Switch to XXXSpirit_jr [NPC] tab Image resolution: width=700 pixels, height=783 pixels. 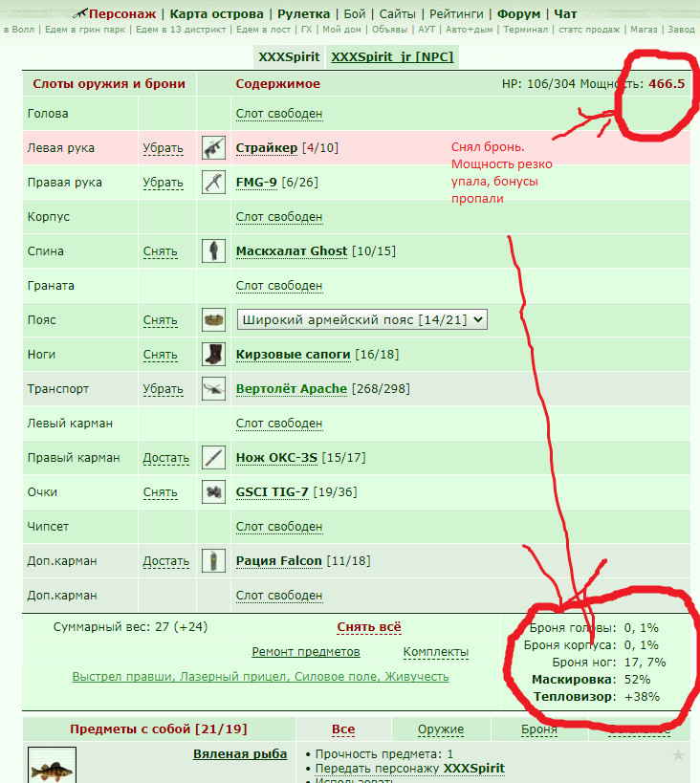392,57
